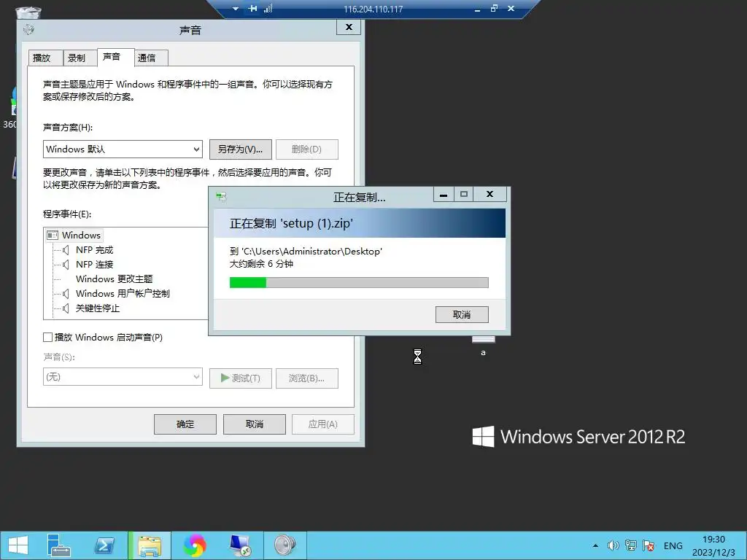747x560 pixels.
Task: Maximize the 正在复制 dialog
Action: click(x=464, y=194)
